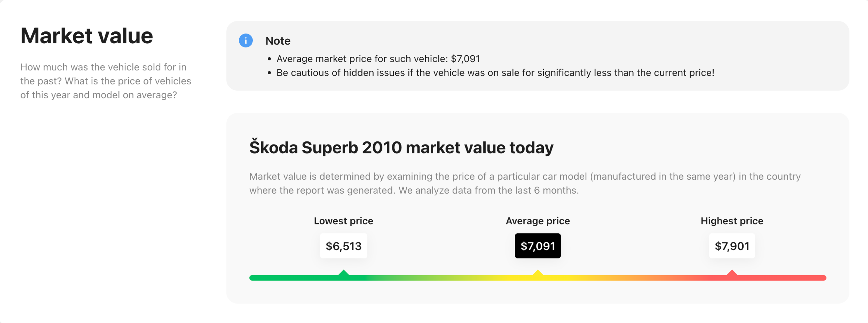Click the $6,513 lowest price box

pyautogui.click(x=343, y=246)
